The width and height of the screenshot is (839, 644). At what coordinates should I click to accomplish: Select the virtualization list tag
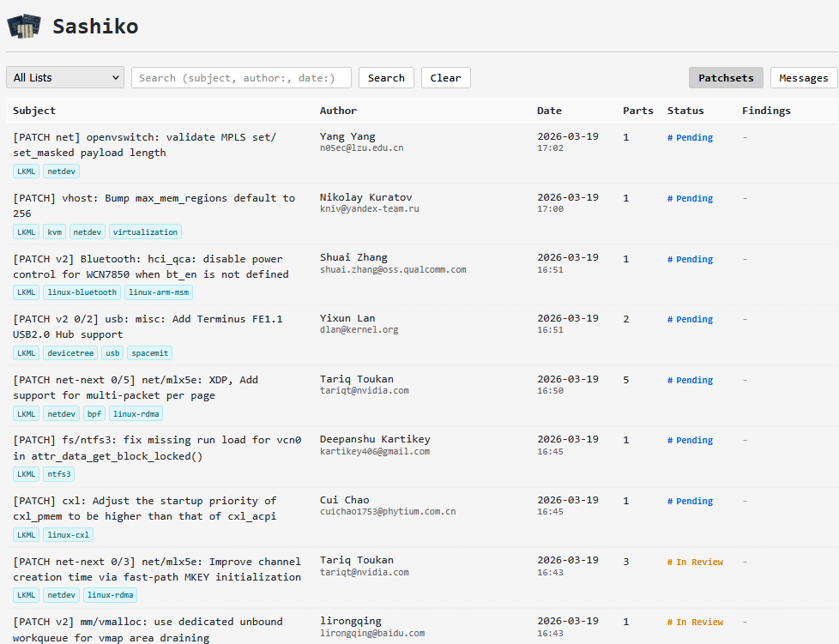point(145,232)
